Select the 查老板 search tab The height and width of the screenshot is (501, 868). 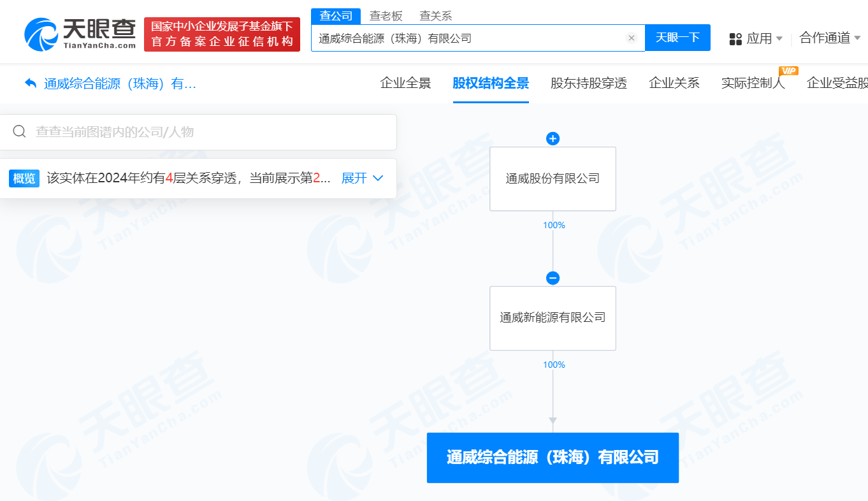point(386,17)
